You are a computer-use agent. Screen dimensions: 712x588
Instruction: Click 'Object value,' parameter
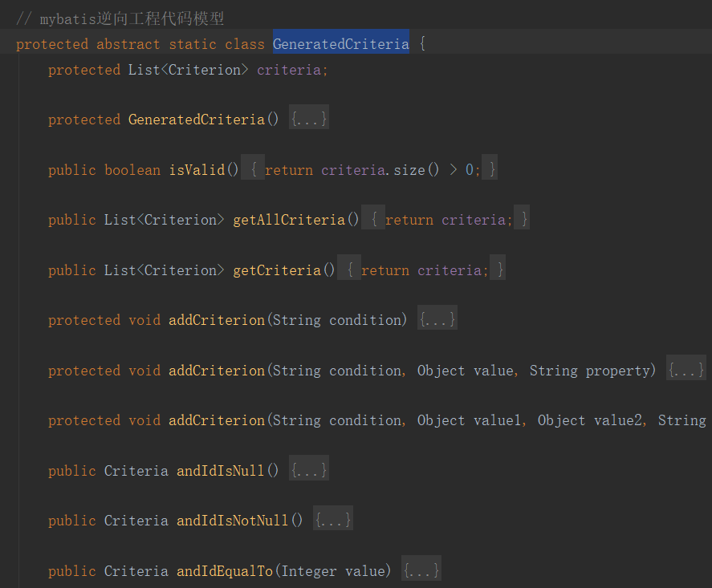click(x=468, y=371)
